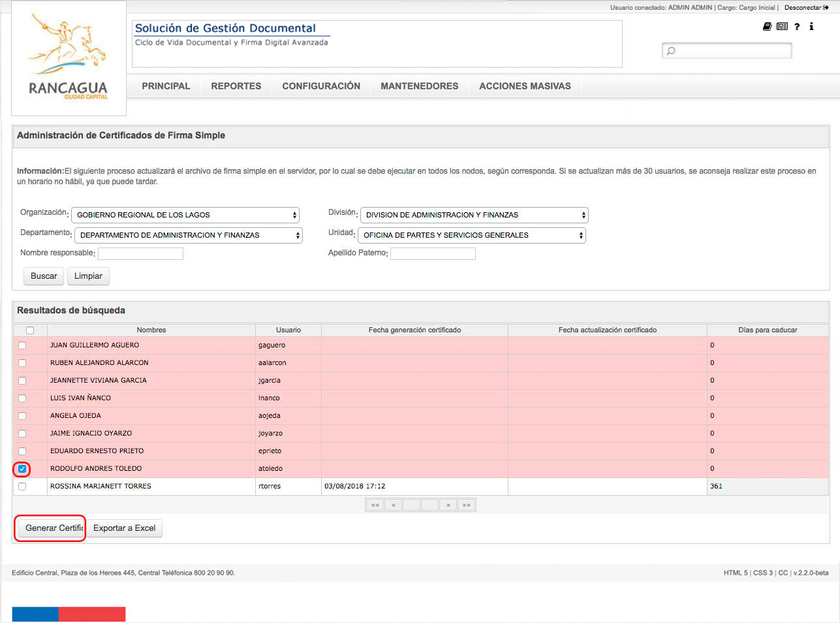Go to previous results page

[393, 505]
